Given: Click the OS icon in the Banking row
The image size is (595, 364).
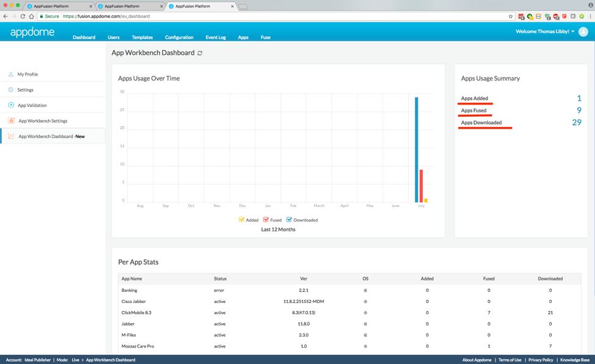Looking at the screenshot, I should point(365,290).
